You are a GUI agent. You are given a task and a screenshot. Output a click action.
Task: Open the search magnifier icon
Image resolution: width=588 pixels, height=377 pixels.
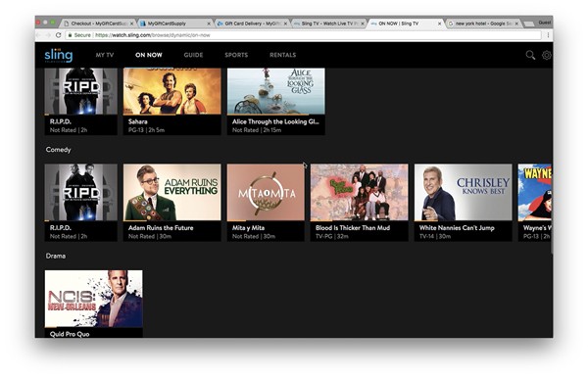[x=530, y=55]
